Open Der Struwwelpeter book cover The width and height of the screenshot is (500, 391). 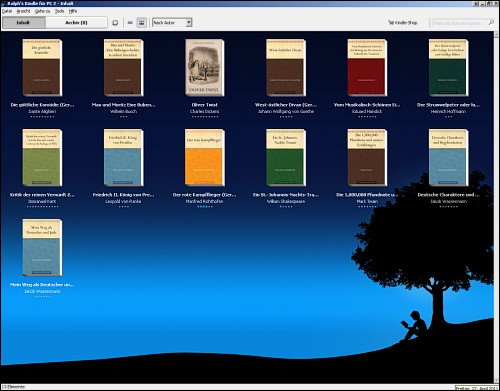tap(448, 68)
